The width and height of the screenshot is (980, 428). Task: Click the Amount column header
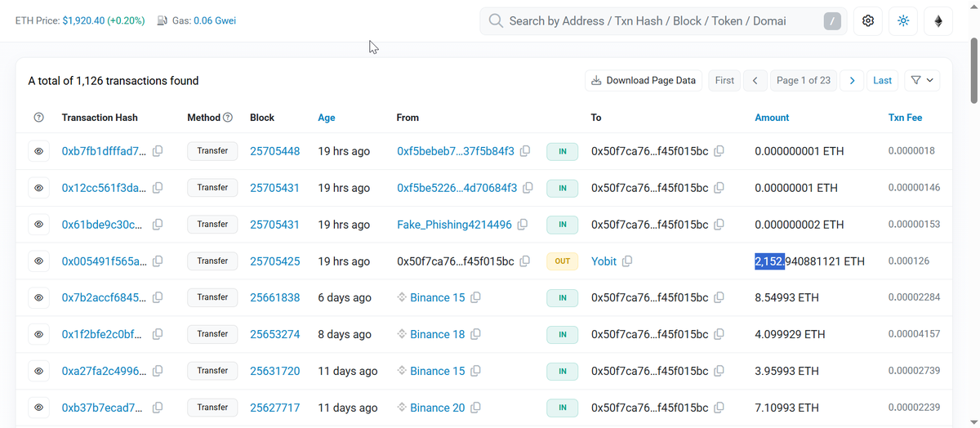tap(772, 118)
